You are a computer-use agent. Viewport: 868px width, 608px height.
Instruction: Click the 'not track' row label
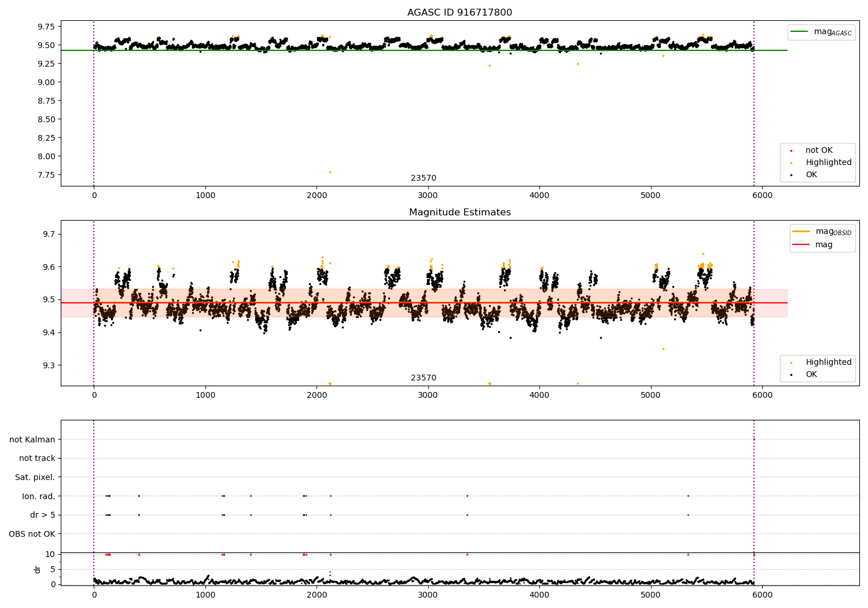pos(37,459)
